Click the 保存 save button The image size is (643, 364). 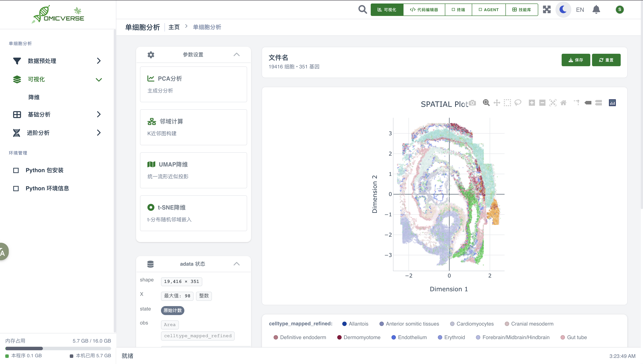pyautogui.click(x=575, y=60)
